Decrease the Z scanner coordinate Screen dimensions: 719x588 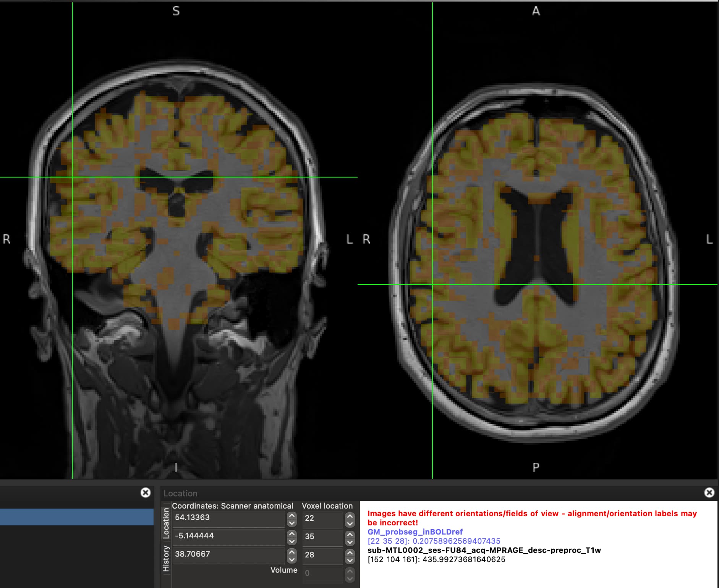(x=292, y=560)
